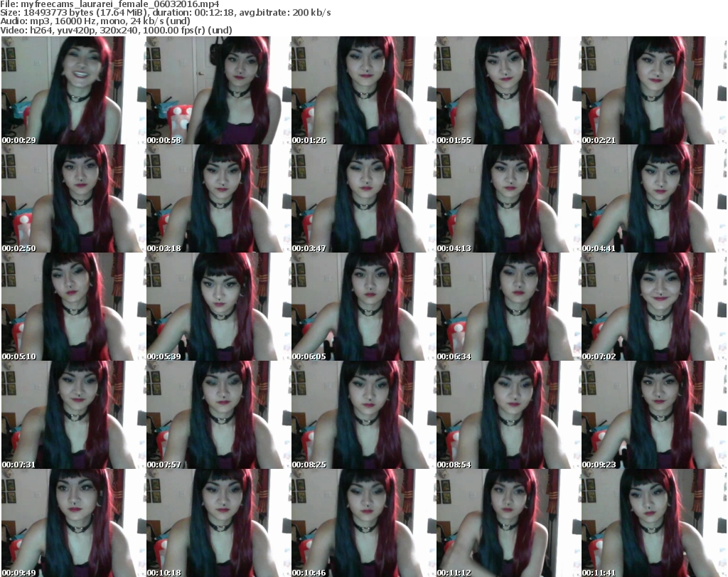Select the thumbnail stamped 00:02:21
Image resolution: width=728 pixels, height=577 pixels.
[653, 90]
